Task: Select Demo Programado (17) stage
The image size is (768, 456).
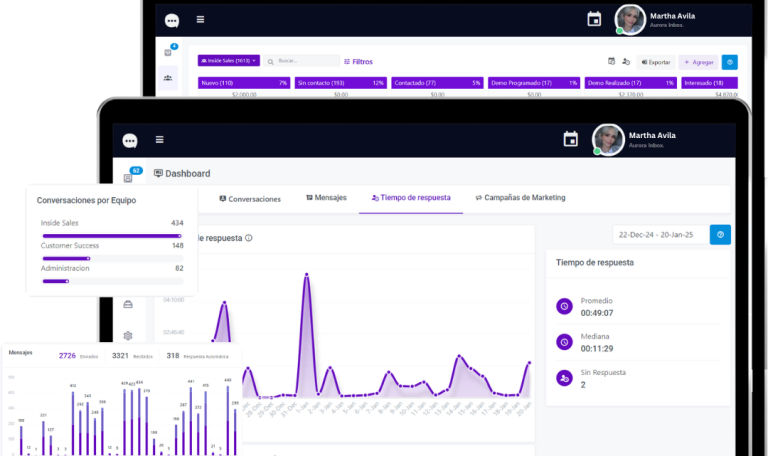Action: click(534, 83)
